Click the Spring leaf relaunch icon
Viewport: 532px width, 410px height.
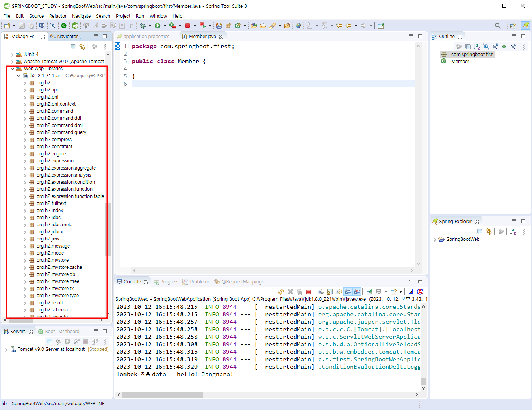coord(74,26)
